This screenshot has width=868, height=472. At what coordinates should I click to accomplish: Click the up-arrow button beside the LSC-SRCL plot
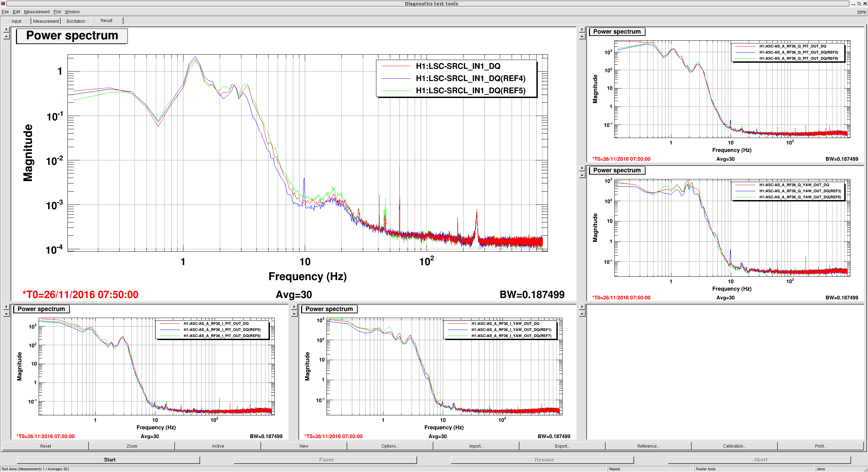6,36
